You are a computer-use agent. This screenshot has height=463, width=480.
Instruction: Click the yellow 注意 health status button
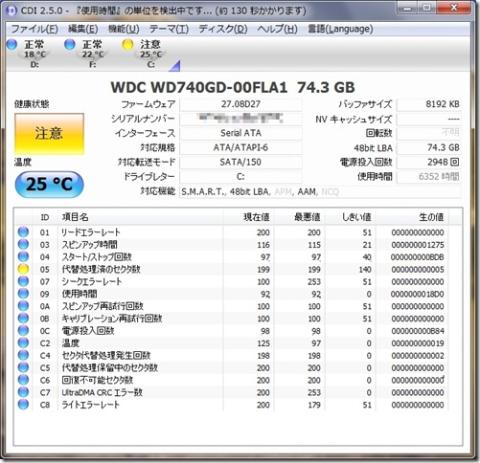pos(49,134)
